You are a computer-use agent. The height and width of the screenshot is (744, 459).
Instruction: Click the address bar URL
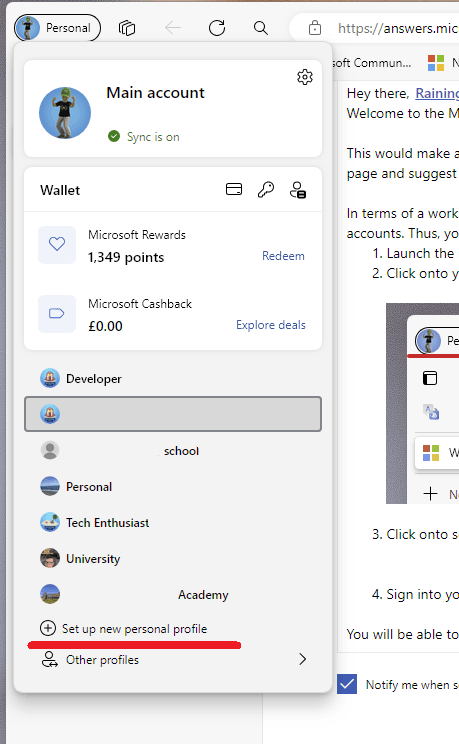click(x=398, y=28)
